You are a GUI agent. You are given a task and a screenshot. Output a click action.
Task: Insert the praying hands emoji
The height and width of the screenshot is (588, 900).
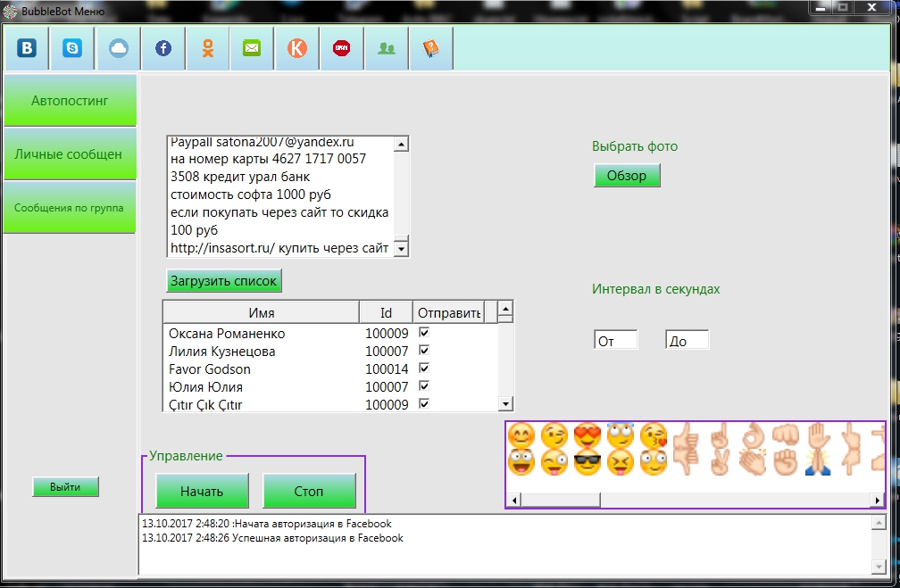pyautogui.click(x=819, y=462)
